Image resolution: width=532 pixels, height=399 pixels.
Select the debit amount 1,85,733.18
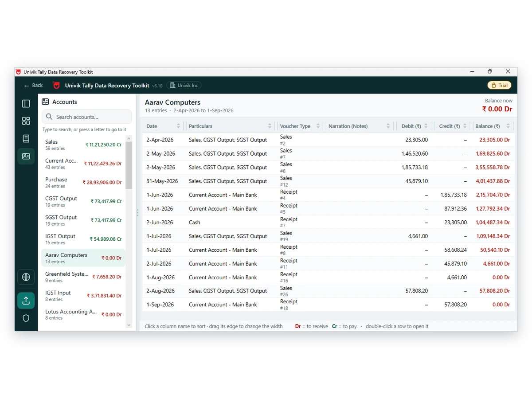coord(414,167)
